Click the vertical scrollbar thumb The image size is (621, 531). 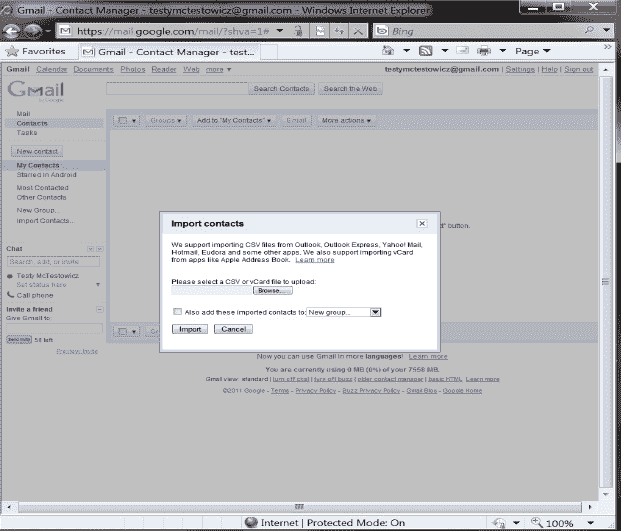[x=605, y=282]
